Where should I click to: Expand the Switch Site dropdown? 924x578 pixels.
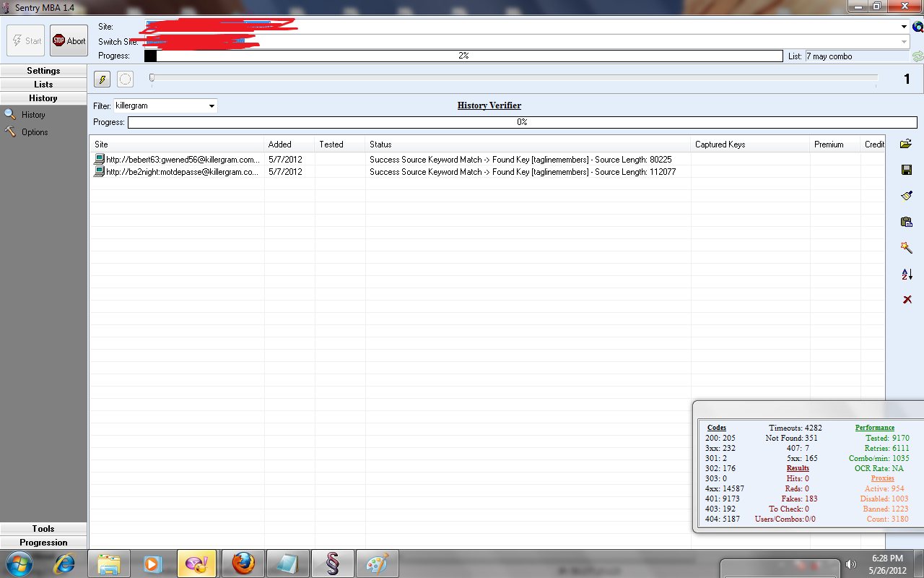[x=904, y=42]
